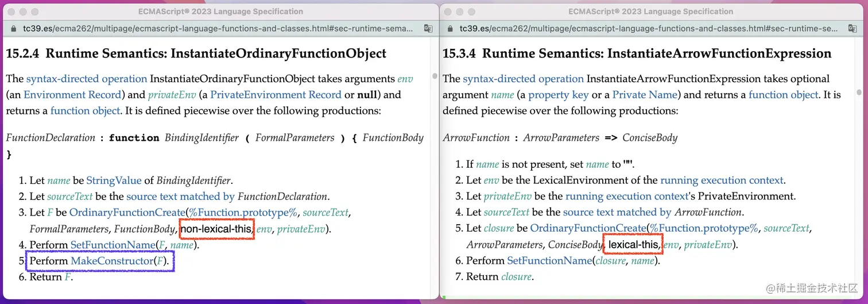The image size is (868, 304).
Task: Open the 'MakeConstructor' link in step 5
Action: tap(111, 261)
